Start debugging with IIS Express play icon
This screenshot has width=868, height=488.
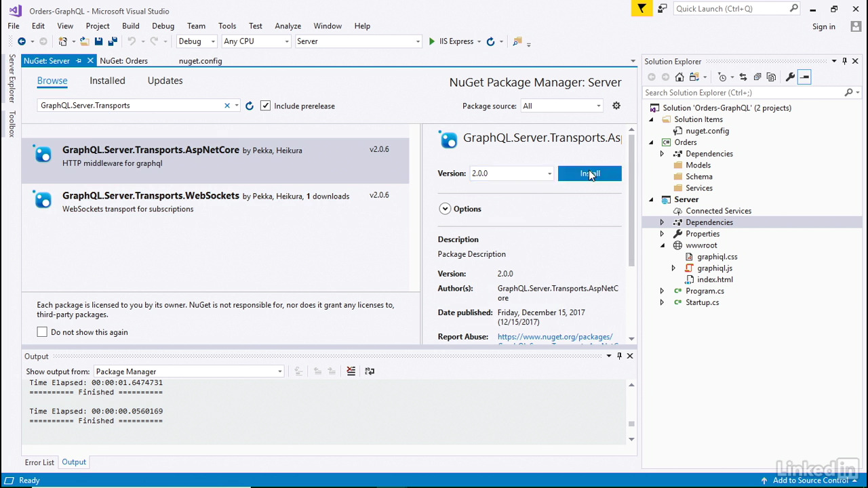(432, 41)
